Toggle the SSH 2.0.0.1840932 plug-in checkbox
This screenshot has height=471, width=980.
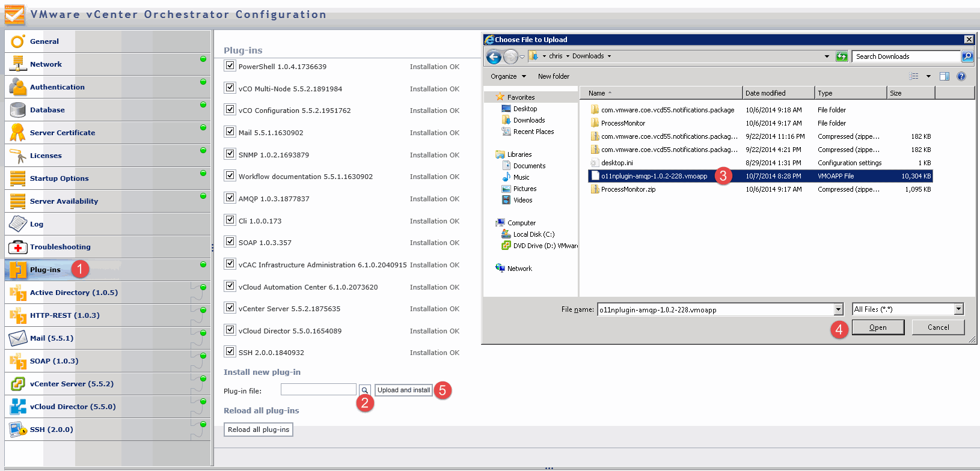click(x=230, y=351)
